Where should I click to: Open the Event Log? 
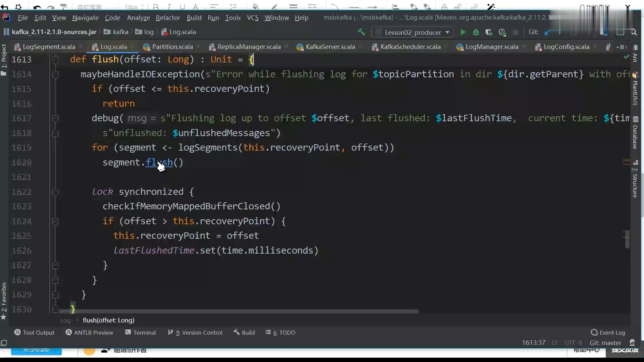coord(608,333)
